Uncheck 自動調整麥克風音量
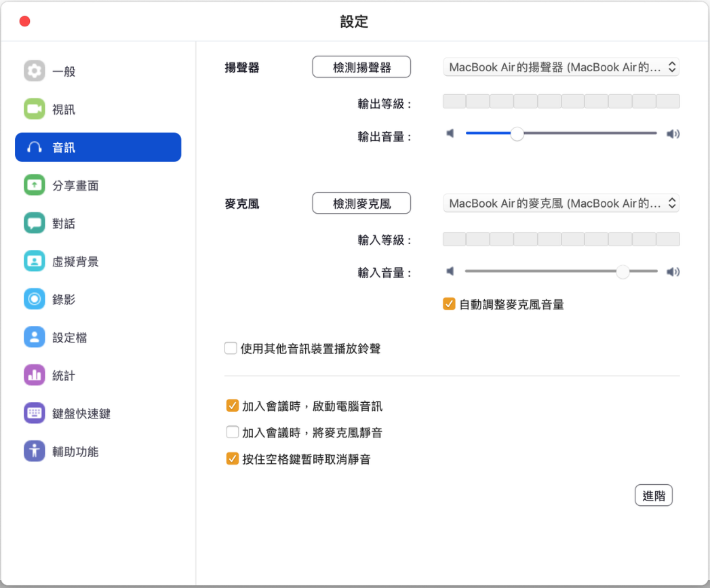The height and width of the screenshot is (588, 710). 449,304
